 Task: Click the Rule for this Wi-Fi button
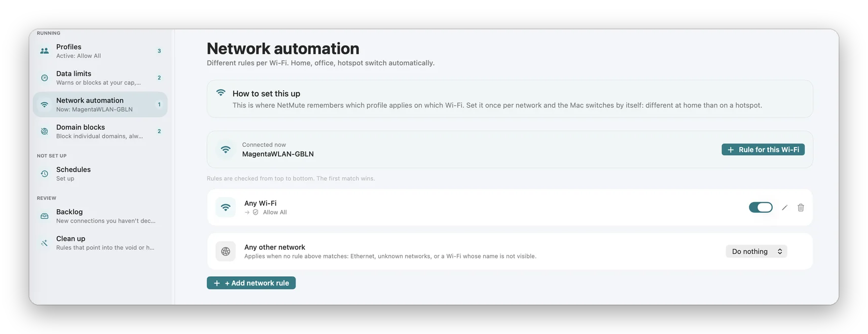pos(763,150)
